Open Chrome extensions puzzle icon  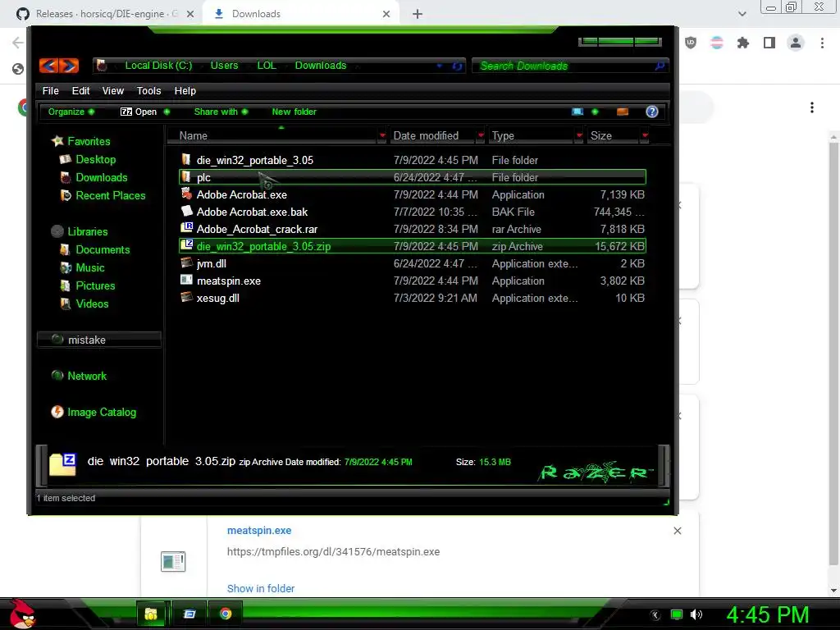tap(743, 43)
